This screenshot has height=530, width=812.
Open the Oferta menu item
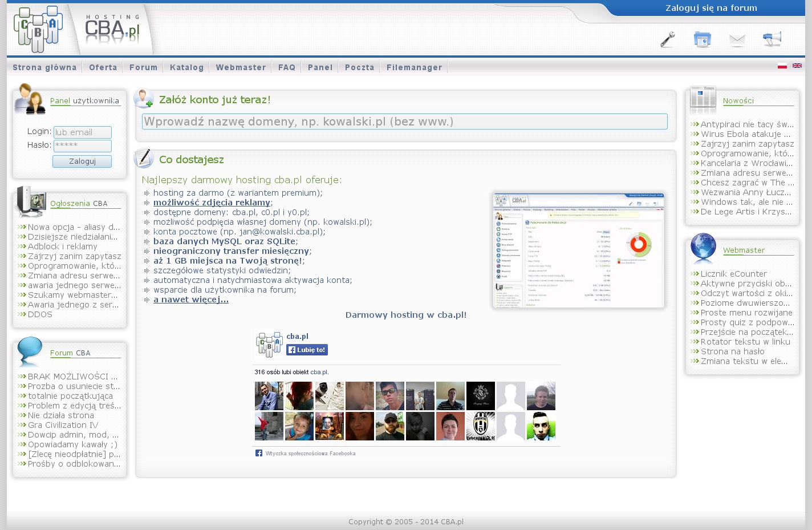[x=103, y=67]
